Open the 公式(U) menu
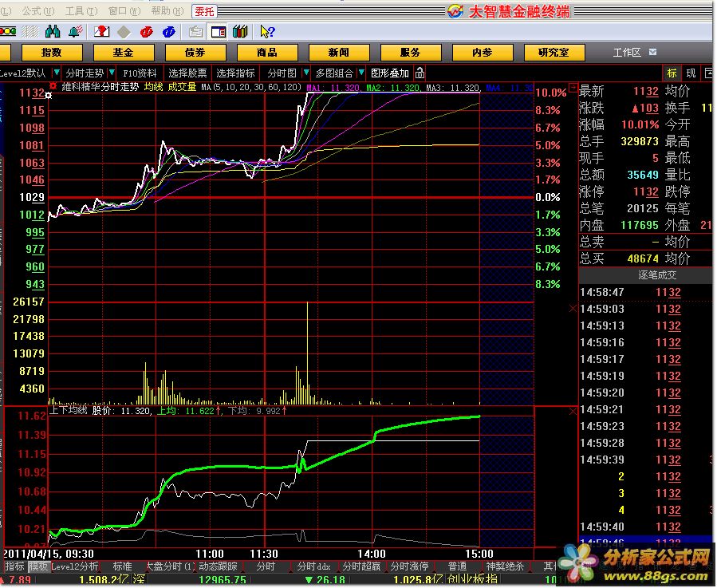 click(38, 11)
